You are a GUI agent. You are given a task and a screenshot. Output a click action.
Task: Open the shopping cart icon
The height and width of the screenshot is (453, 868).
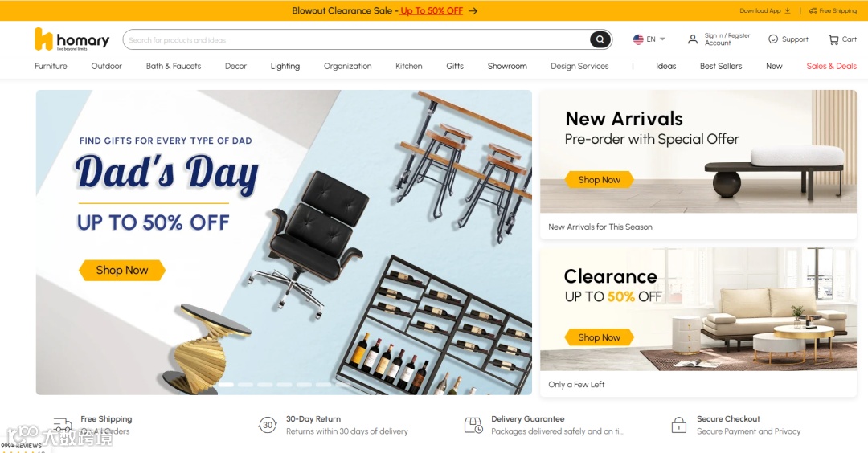click(833, 39)
